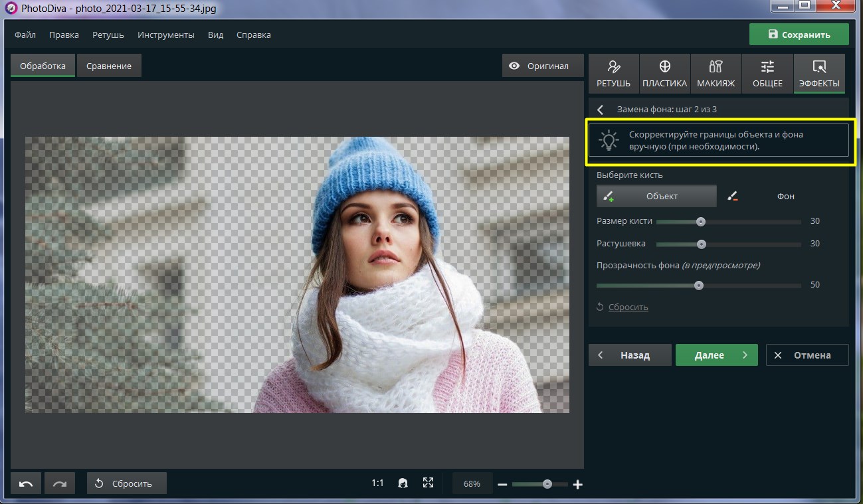
Task: Click the redo arrow icon
Action: pos(60,483)
